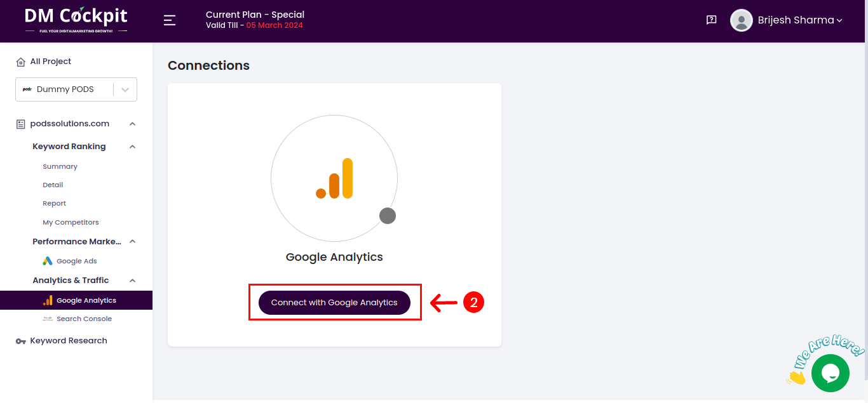Click the hamburger sidebar collapse icon
The height and width of the screenshot is (403, 868).
click(x=170, y=20)
